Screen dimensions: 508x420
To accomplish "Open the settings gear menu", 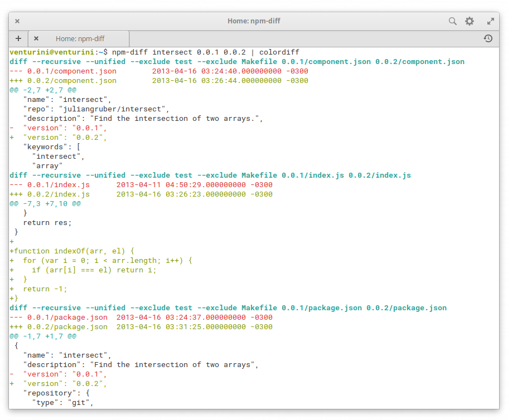I will pos(470,21).
